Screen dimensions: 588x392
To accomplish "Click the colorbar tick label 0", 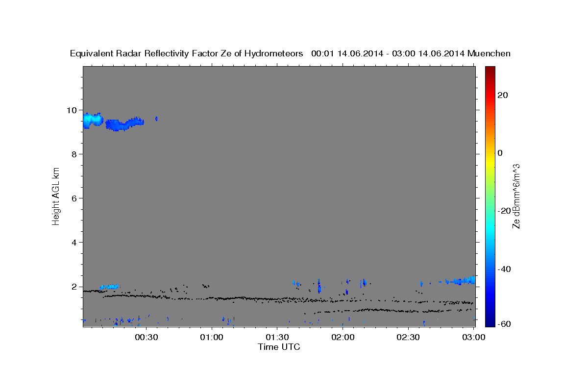I will 500,153.
